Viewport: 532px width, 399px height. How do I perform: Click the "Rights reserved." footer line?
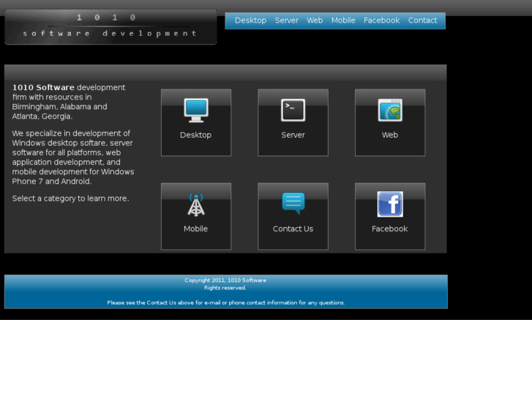(225, 288)
